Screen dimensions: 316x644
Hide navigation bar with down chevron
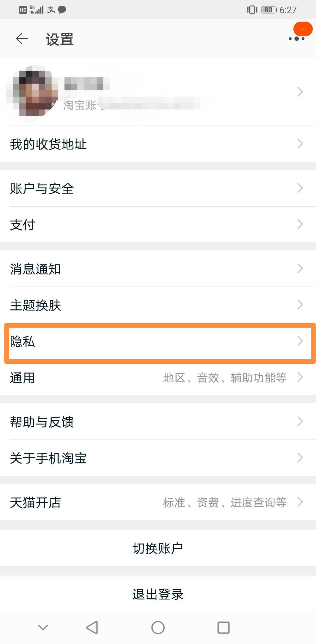(x=43, y=627)
